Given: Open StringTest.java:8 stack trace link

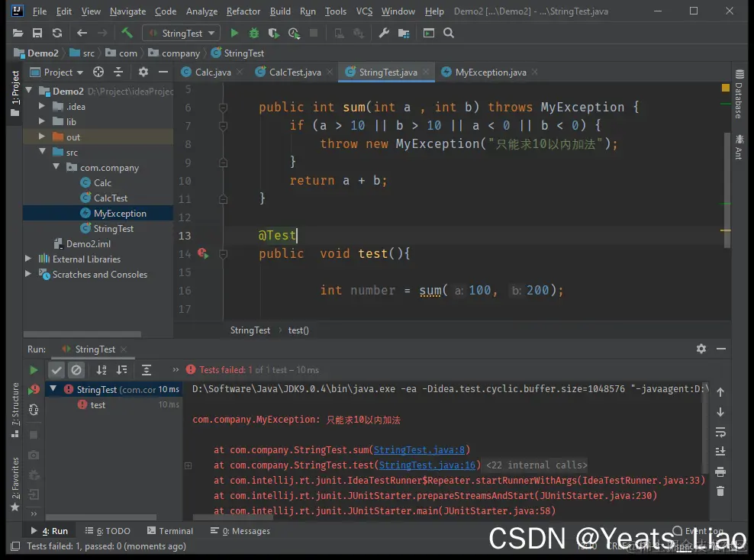Looking at the screenshot, I should click(419, 450).
